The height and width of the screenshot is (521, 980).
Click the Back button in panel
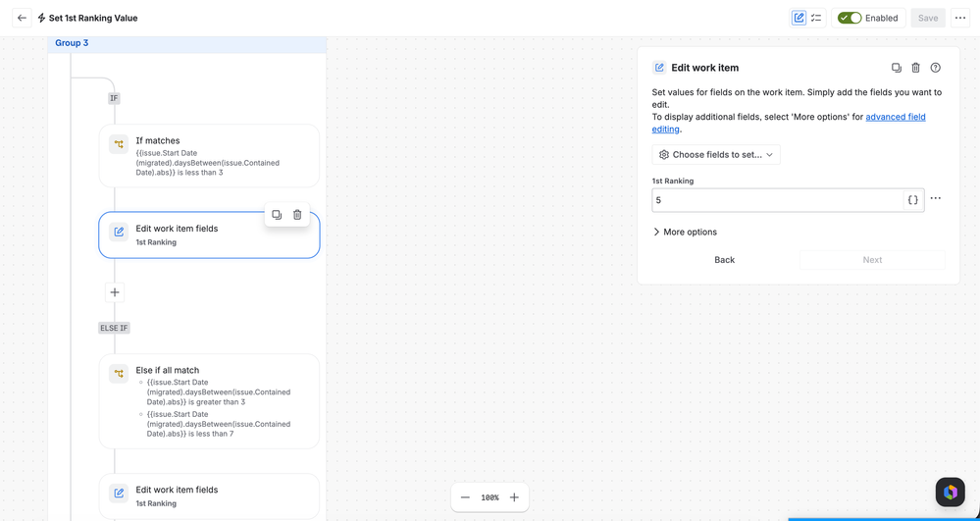(724, 260)
